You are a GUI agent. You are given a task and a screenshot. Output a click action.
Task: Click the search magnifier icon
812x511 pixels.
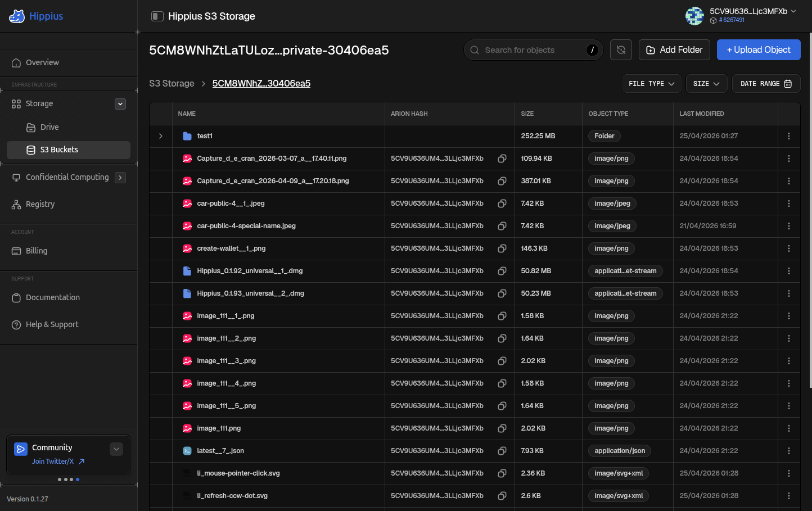coord(475,50)
